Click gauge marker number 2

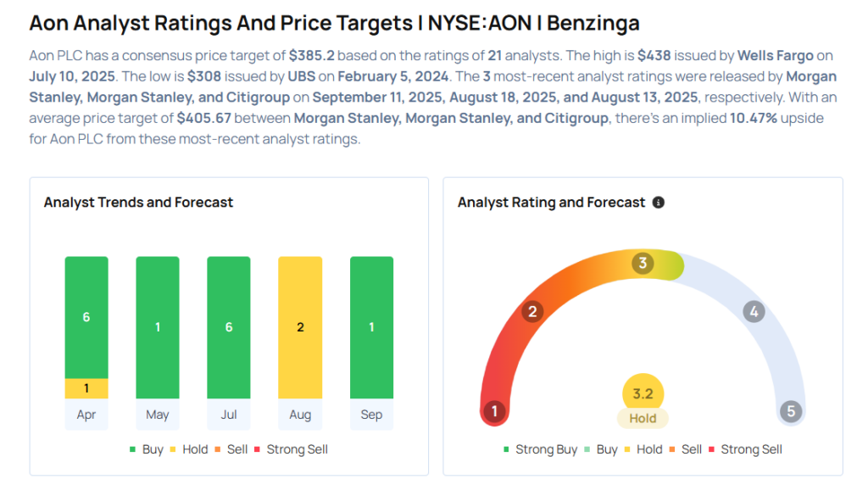point(532,311)
